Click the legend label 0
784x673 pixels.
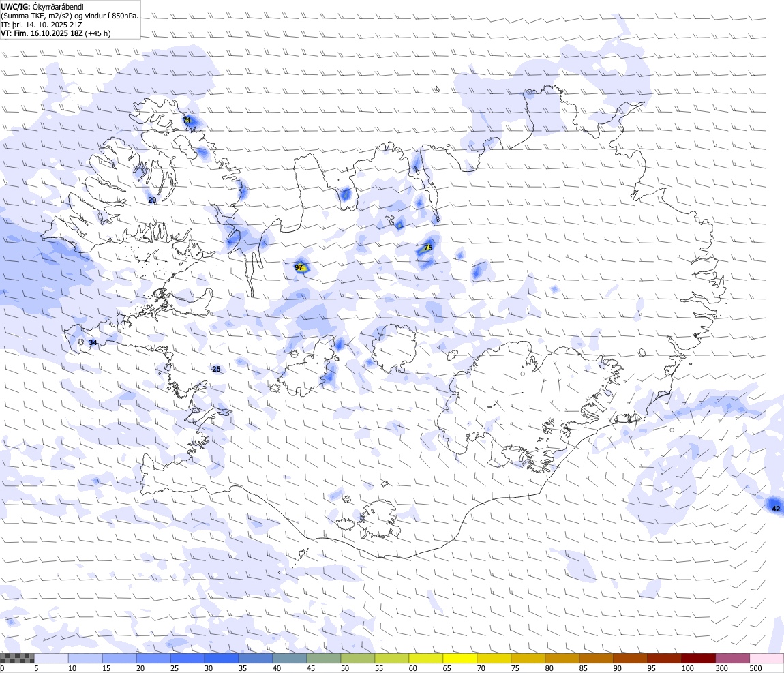[x=3, y=668]
